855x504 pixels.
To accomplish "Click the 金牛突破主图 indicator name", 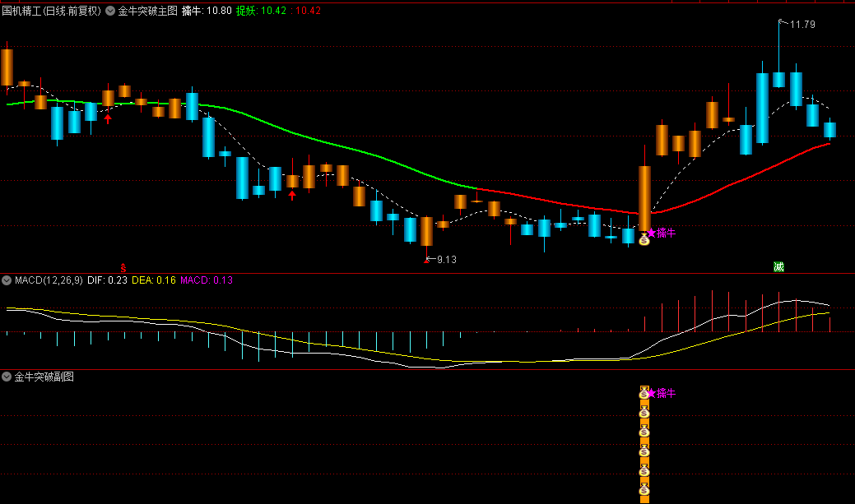I will click(x=148, y=11).
